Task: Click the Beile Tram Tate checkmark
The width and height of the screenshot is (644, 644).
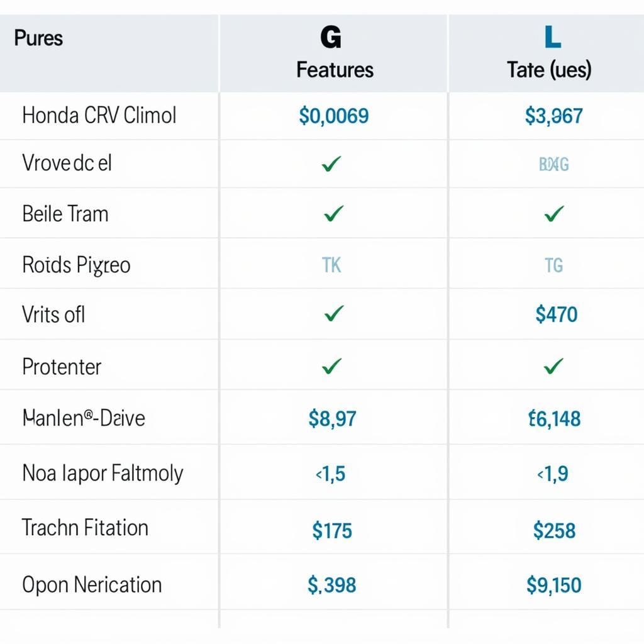Action: pyautogui.click(x=553, y=214)
